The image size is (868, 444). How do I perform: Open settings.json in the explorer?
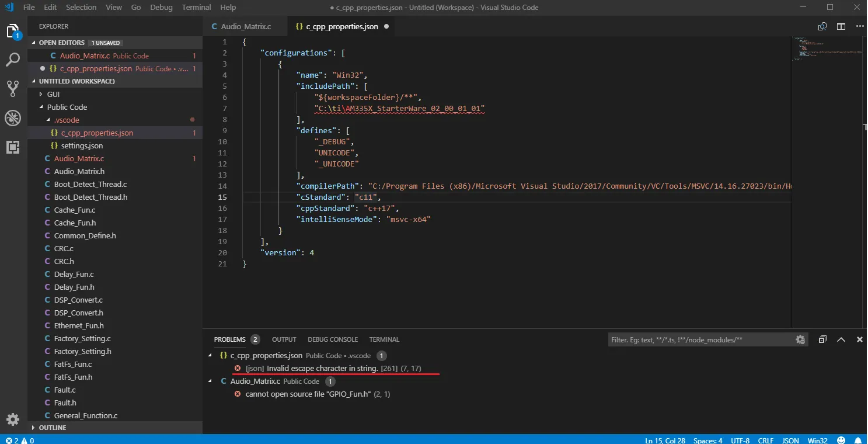point(82,145)
